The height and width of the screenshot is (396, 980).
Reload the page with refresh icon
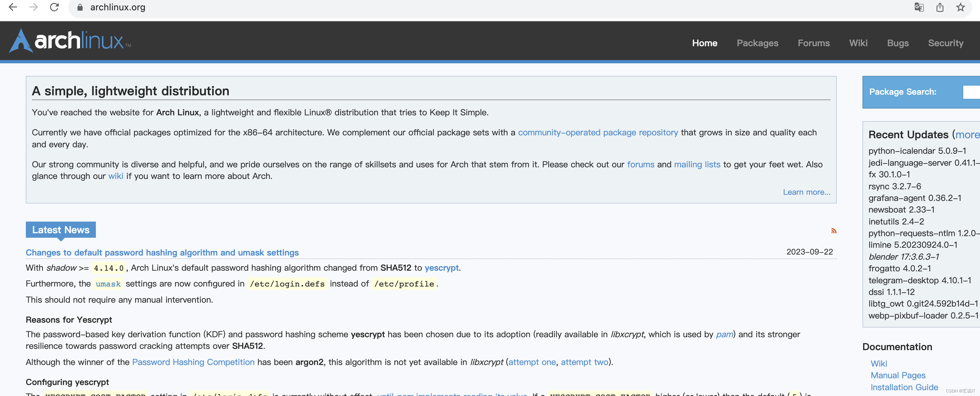(x=55, y=7)
